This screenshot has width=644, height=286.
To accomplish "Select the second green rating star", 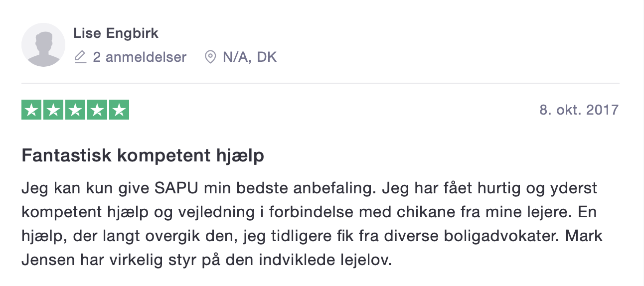I will [x=53, y=110].
